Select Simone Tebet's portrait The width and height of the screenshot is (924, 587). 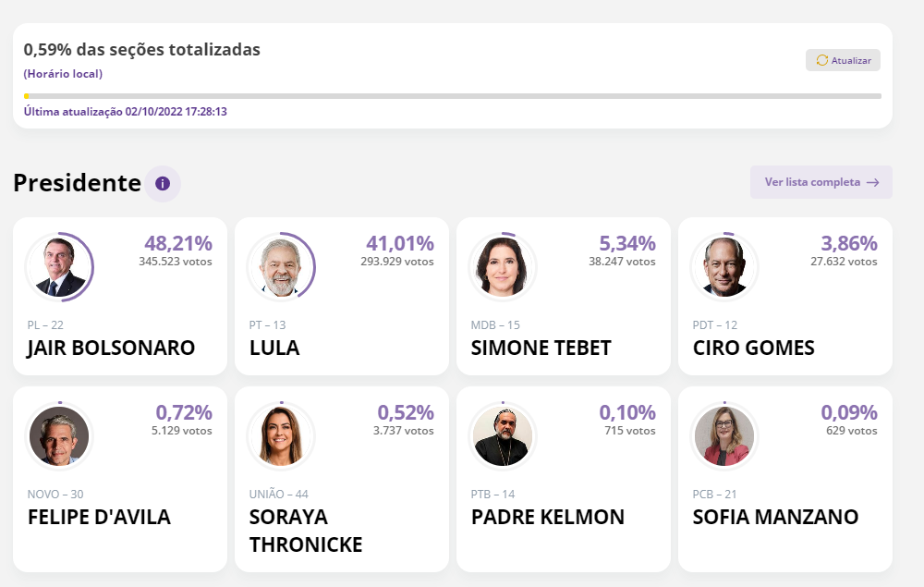(x=503, y=266)
